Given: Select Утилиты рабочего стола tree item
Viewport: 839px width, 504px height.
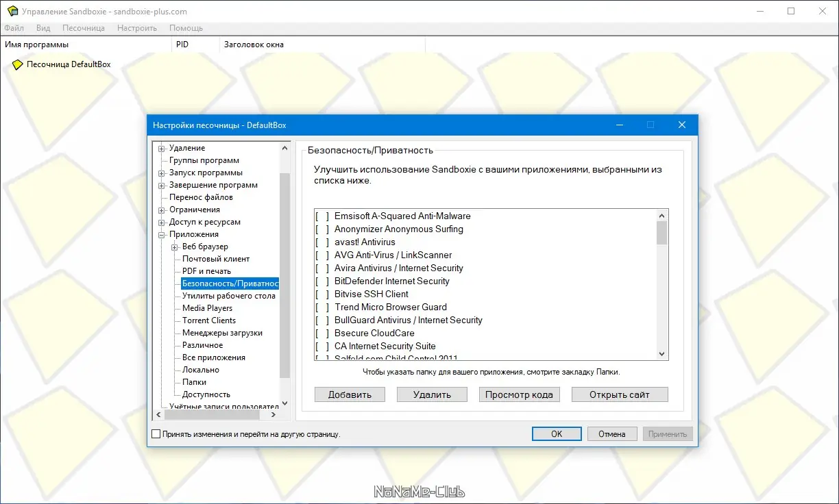Looking at the screenshot, I should coord(229,296).
